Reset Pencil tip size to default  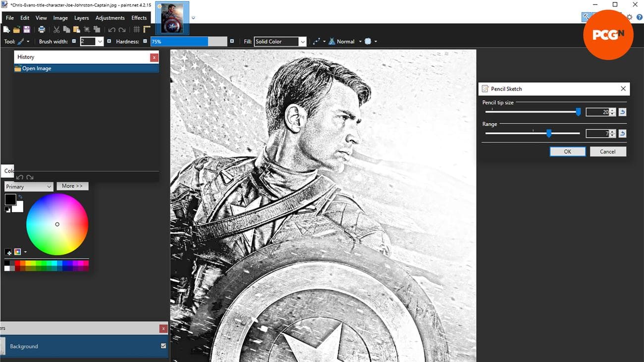(x=622, y=112)
